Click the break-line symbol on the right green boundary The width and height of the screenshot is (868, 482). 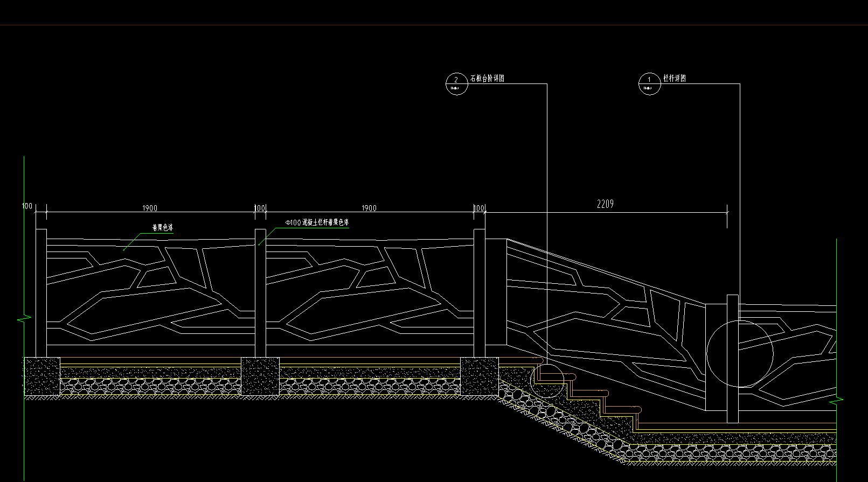836,401
